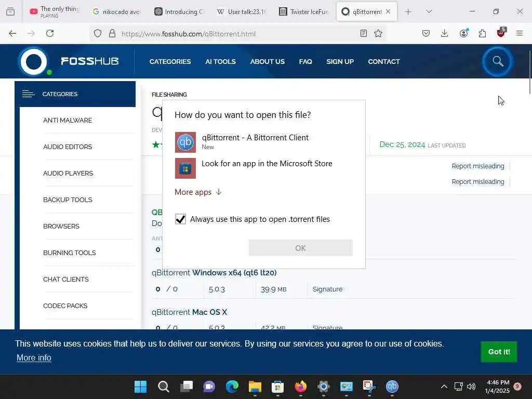The image size is (532, 399).
Task: Close the qBittorrent browser tab
Action: (x=388, y=11)
